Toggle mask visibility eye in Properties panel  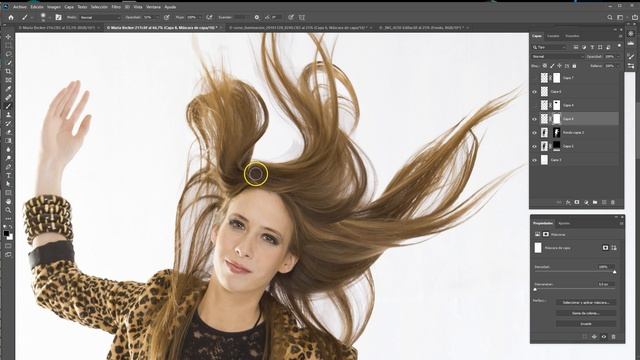[604, 337]
